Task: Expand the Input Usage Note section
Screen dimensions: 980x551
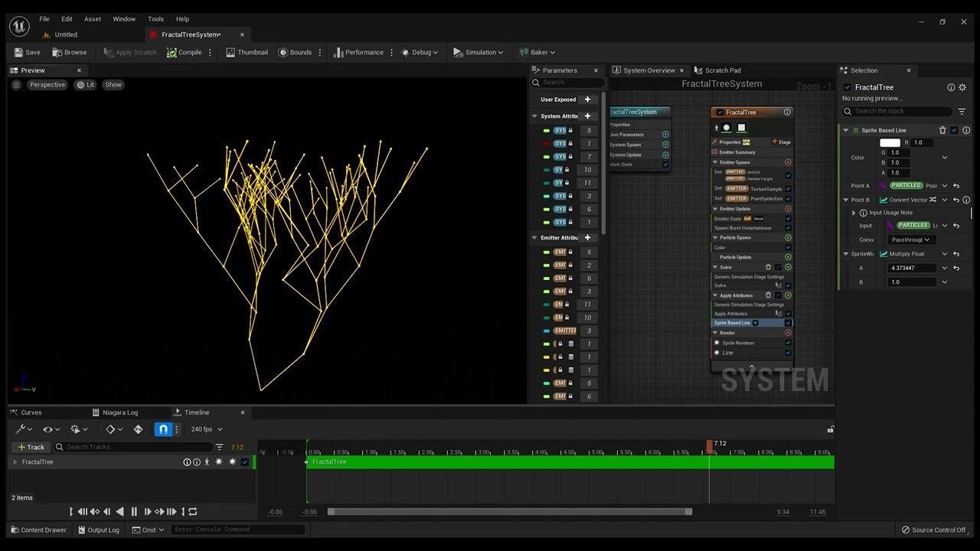Action: coord(854,212)
